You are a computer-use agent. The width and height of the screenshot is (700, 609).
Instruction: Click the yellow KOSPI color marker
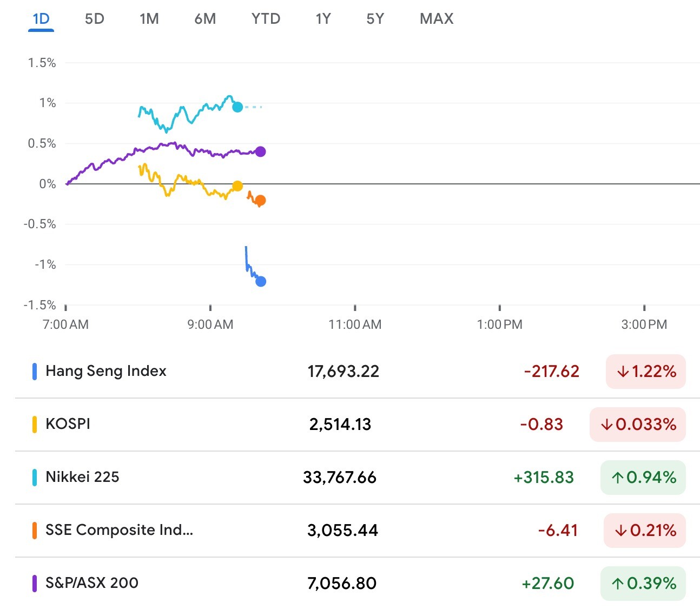(35, 425)
